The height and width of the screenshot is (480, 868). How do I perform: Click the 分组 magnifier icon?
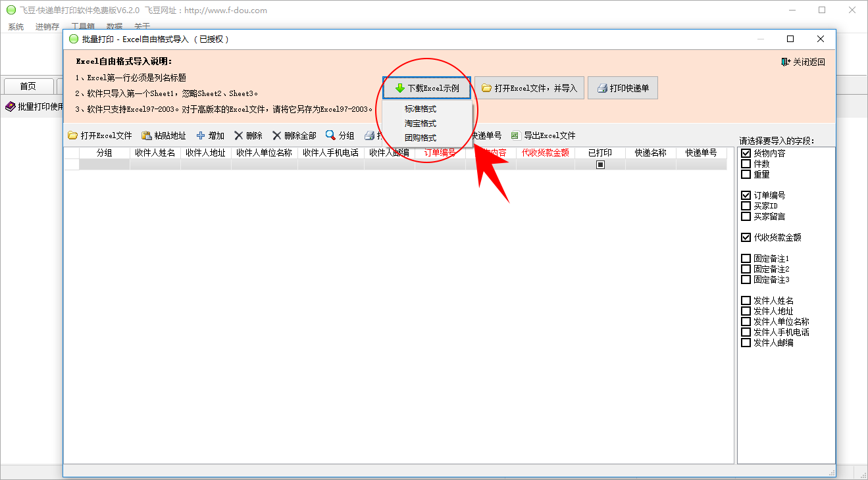(x=330, y=135)
